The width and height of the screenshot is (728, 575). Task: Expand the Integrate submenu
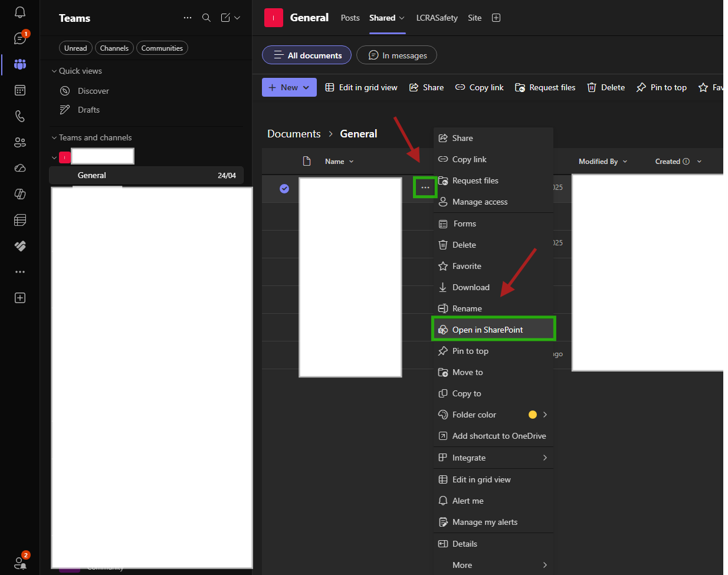(x=493, y=458)
